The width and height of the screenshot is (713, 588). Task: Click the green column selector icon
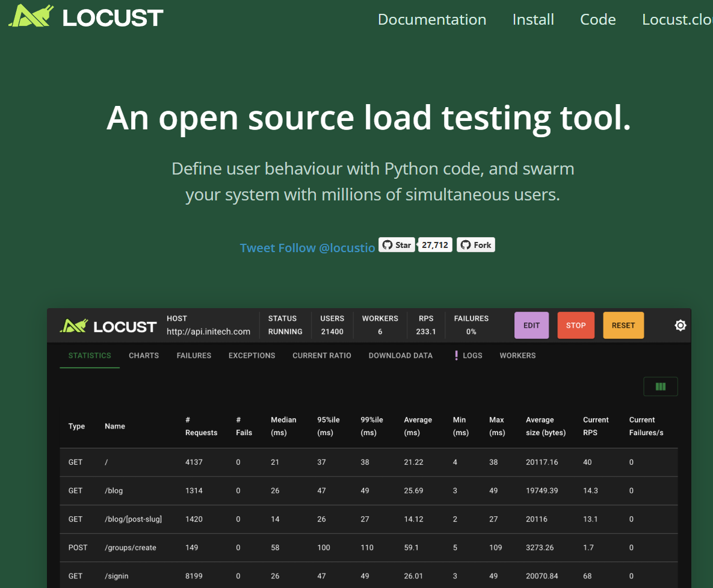click(x=660, y=386)
